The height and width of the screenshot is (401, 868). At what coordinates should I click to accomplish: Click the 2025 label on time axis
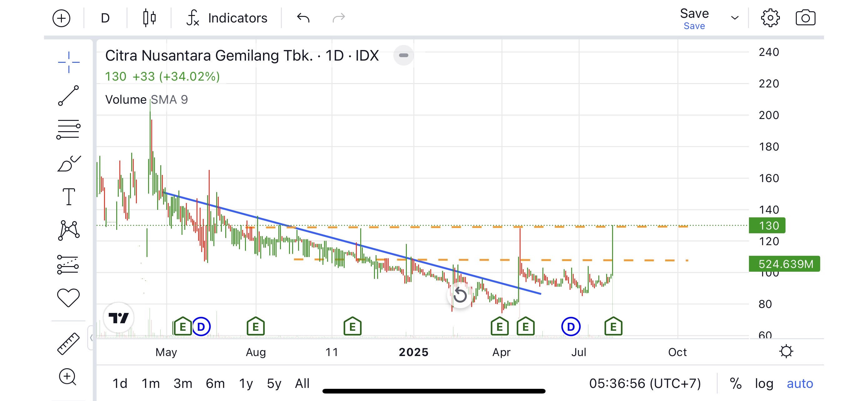[413, 352]
